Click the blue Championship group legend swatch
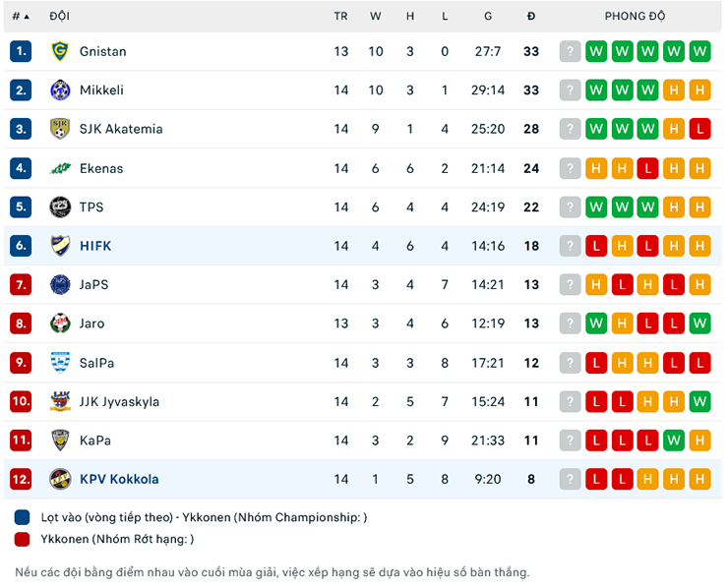This screenshot has width=728, height=588. (23, 517)
